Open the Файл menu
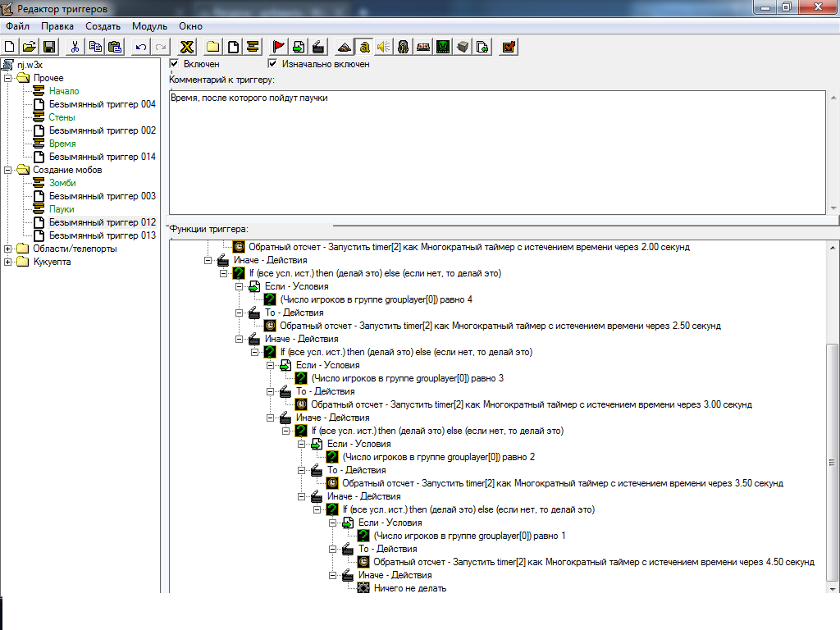Image resolution: width=840 pixels, height=630 pixels. point(18,26)
